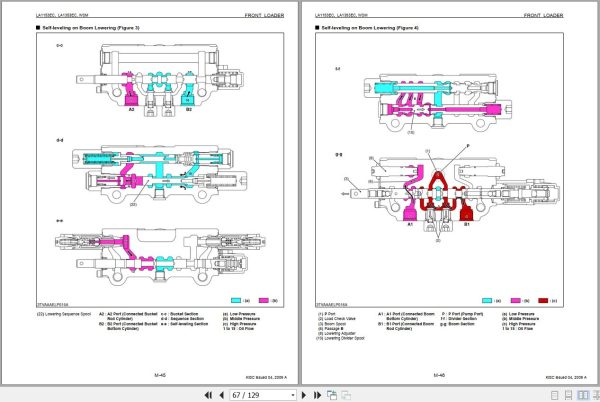The image size is (600, 402).
Task: Click the 'LA1153EC, LA1353EC, WSM' header on left page
Action: pyautogui.click(x=62, y=15)
